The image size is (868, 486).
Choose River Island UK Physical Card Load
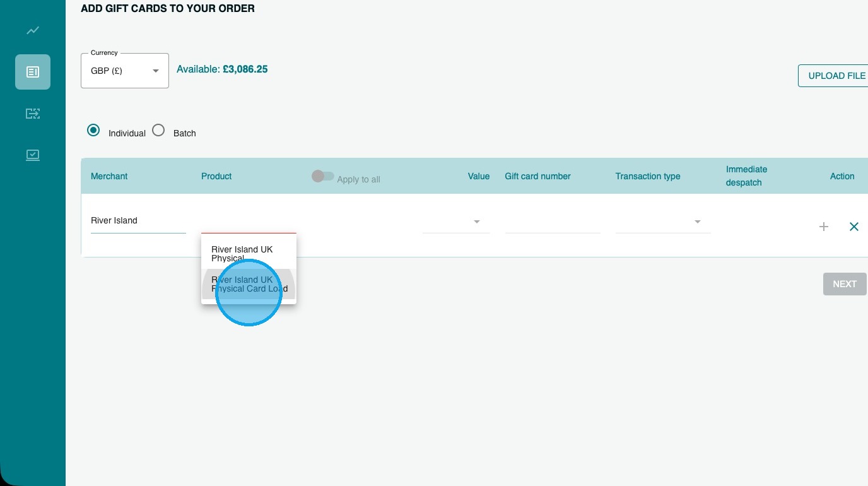(249, 284)
